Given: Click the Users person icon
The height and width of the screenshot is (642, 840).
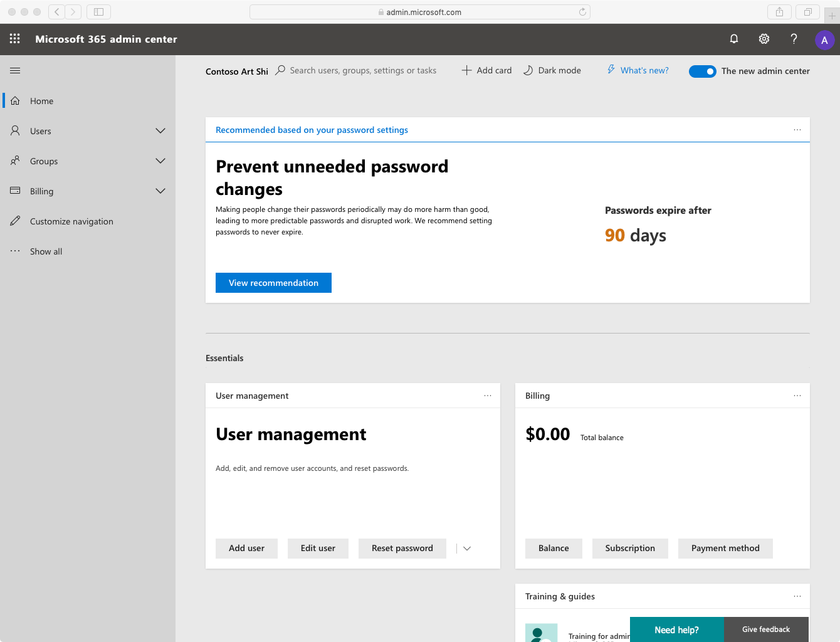Looking at the screenshot, I should pos(15,130).
